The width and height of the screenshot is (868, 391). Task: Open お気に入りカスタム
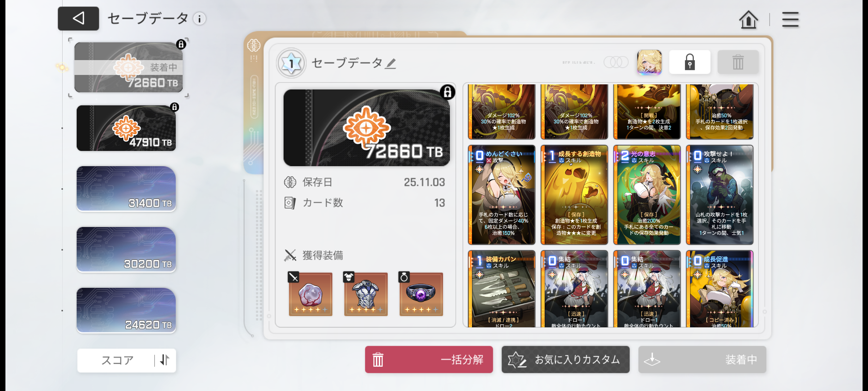566,360
